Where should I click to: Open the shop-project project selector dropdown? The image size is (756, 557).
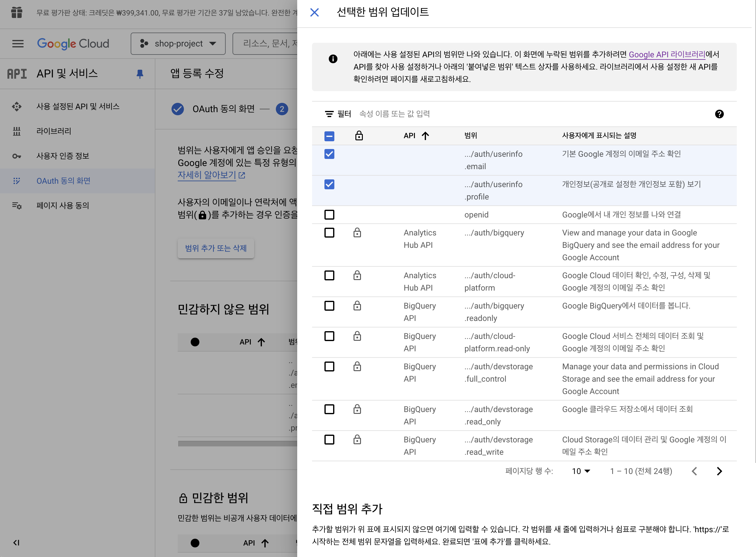click(x=178, y=43)
